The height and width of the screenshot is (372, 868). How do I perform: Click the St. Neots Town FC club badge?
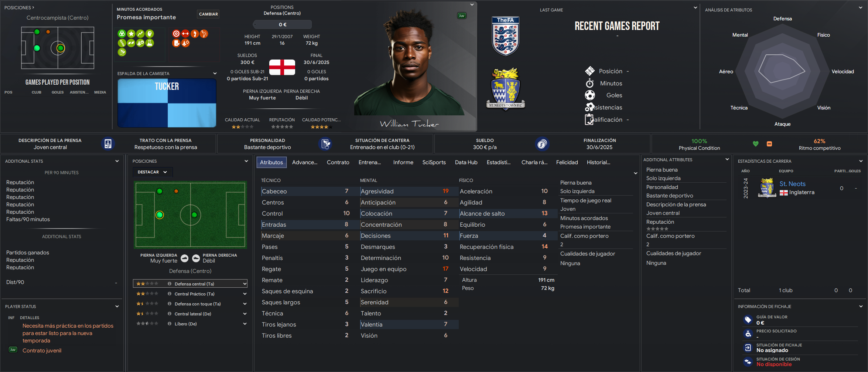pyautogui.click(x=506, y=89)
